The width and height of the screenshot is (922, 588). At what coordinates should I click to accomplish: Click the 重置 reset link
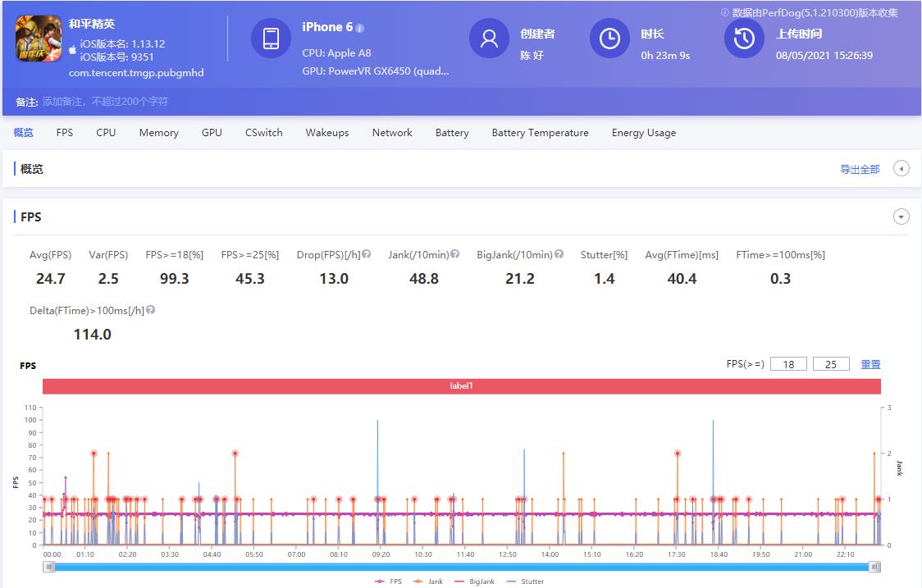870,364
